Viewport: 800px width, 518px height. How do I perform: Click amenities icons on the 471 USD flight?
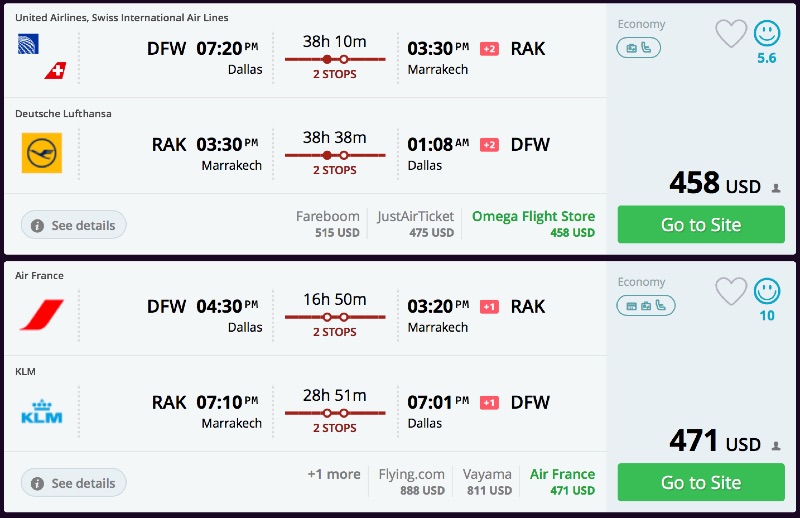pos(645,305)
